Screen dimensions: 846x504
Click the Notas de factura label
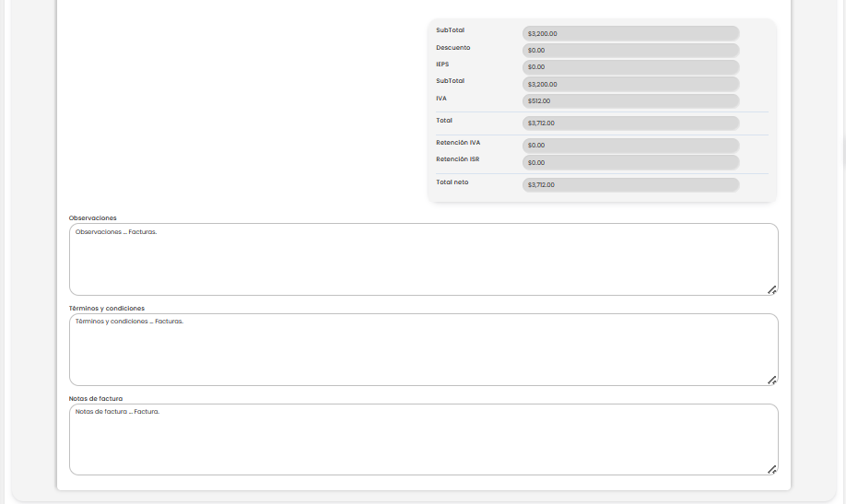point(96,399)
